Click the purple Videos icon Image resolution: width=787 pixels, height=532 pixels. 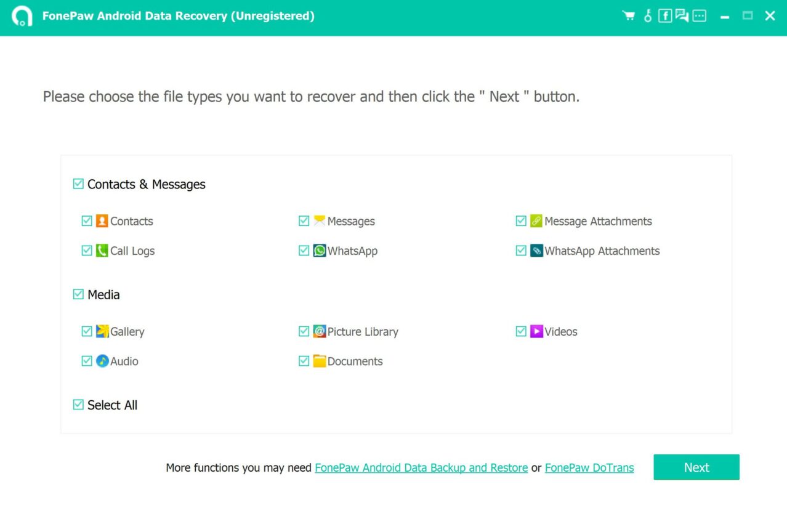coord(536,331)
